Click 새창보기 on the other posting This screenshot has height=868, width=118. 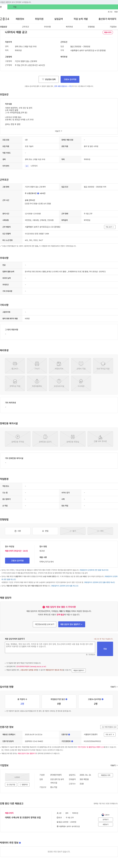pos(106,825)
